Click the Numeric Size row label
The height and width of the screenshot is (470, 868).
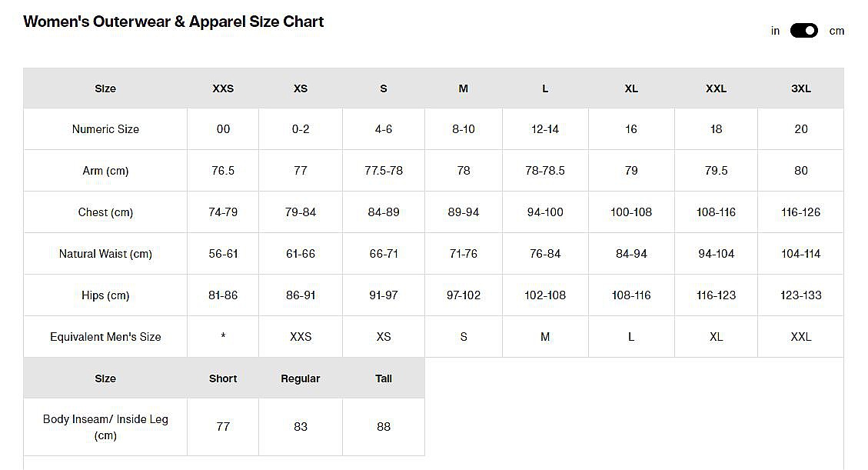click(105, 129)
